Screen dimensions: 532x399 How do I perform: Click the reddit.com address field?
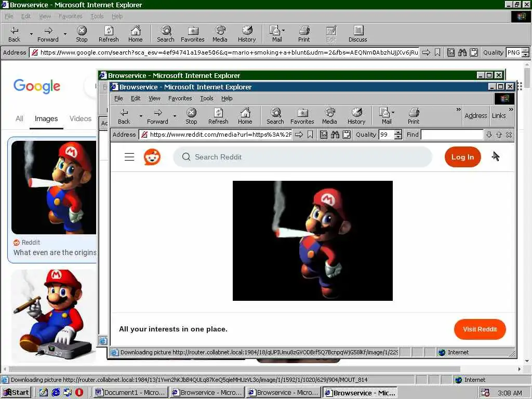point(216,135)
